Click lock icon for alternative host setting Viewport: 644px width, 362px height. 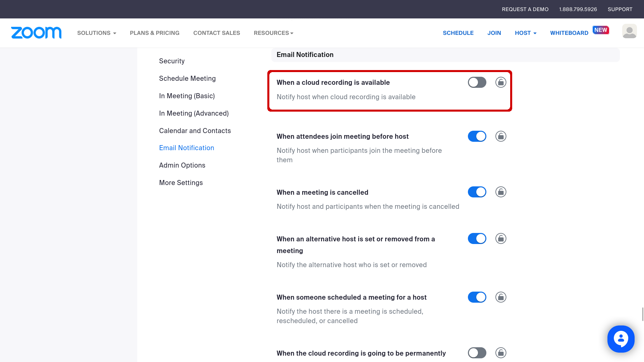pos(501,239)
